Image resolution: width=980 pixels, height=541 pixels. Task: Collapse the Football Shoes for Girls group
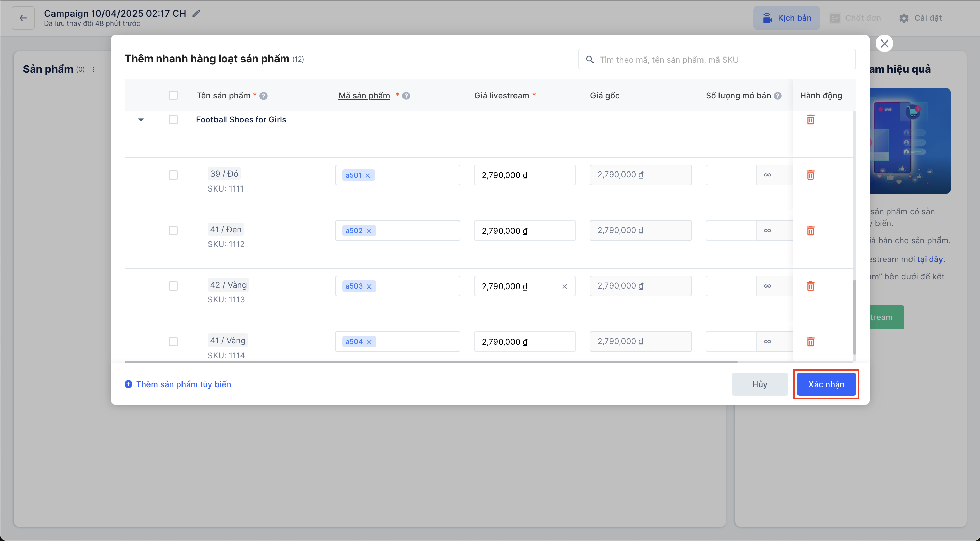[141, 120]
